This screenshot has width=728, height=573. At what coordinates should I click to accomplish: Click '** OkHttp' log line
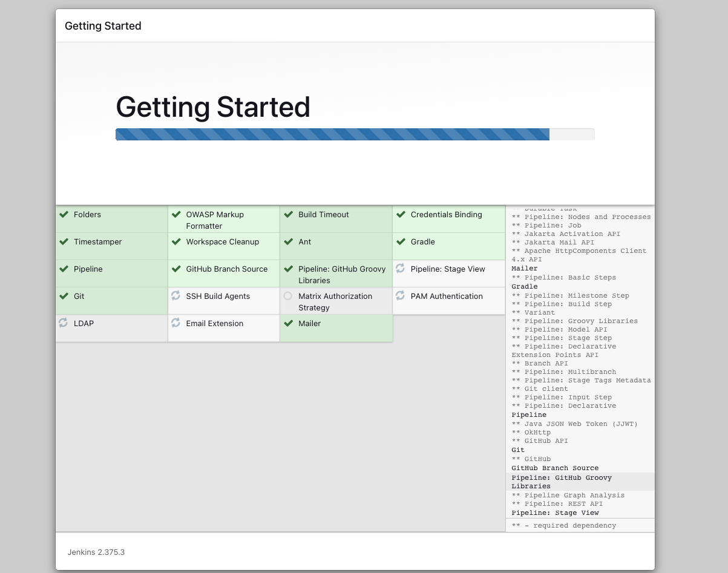coord(531,432)
